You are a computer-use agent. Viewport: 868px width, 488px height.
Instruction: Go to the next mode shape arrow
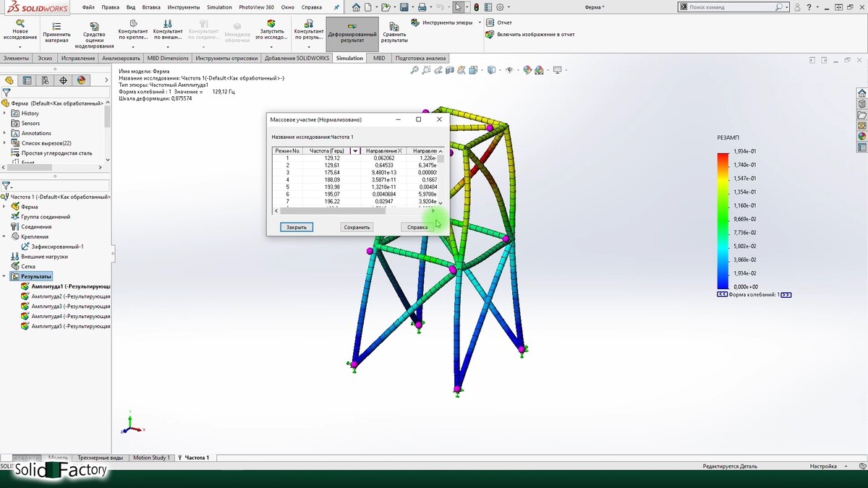(x=786, y=295)
